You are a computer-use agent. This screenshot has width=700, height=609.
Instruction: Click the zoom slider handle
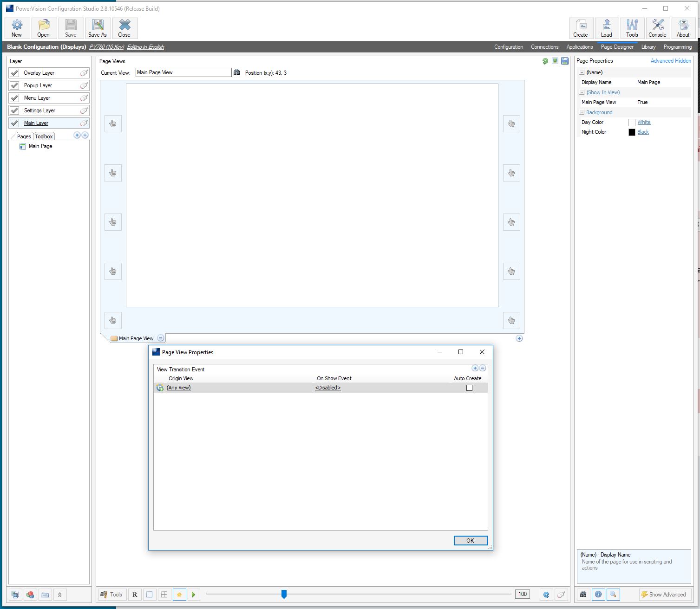(284, 594)
